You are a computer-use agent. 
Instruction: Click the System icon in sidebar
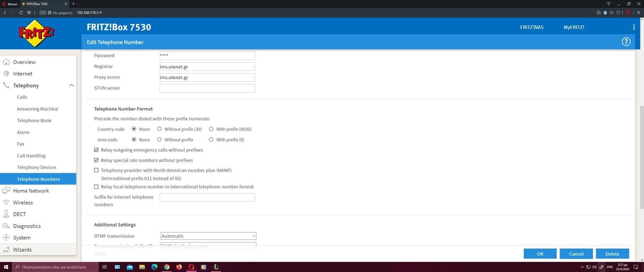click(x=6, y=237)
